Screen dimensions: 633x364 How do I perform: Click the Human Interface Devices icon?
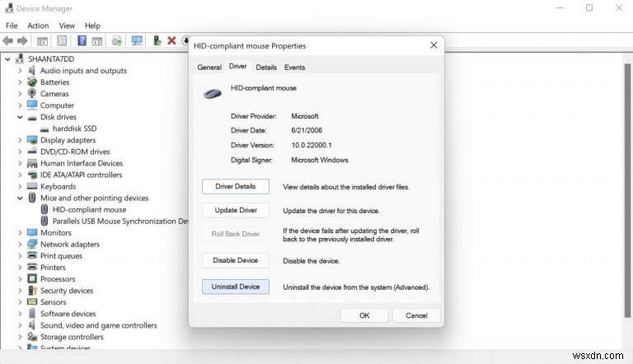32,163
